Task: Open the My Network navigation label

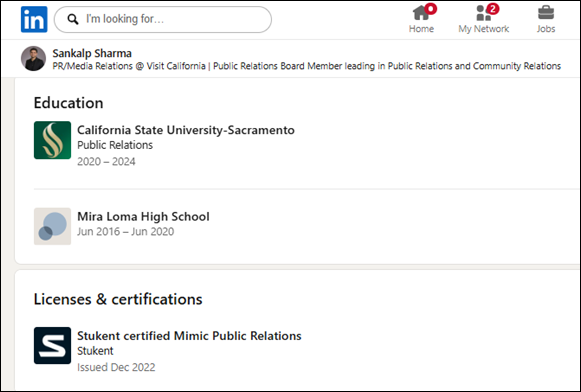Action: click(x=484, y=29)
